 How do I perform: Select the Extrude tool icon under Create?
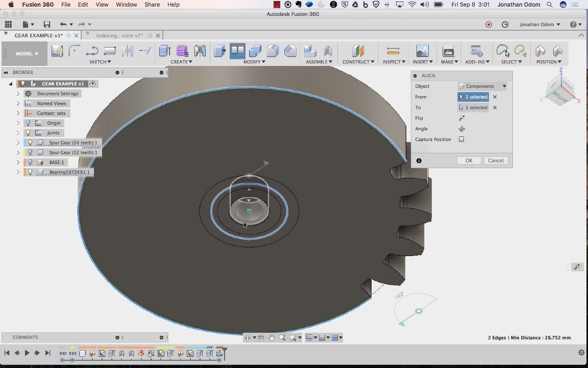click(164, 51)
